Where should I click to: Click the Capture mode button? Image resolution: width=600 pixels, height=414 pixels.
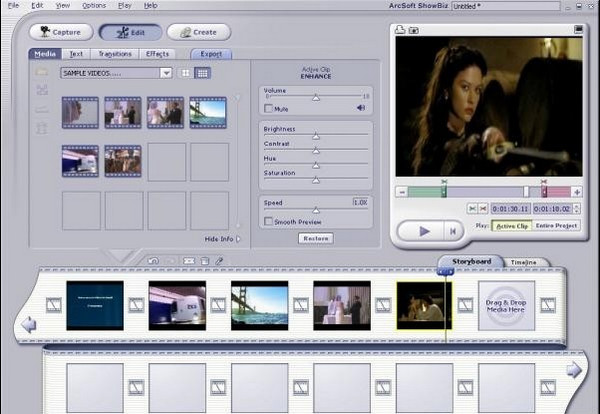point(61,32)
